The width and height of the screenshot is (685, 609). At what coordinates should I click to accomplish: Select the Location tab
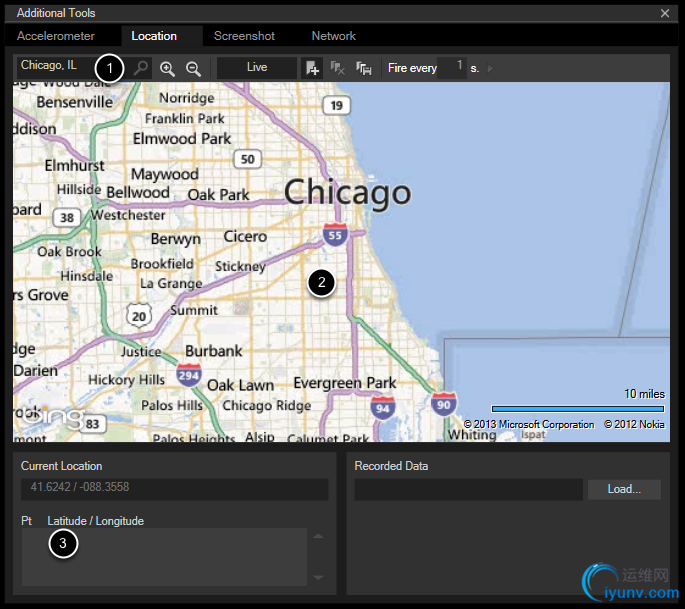pyautogui.click(x=154, y=36)
